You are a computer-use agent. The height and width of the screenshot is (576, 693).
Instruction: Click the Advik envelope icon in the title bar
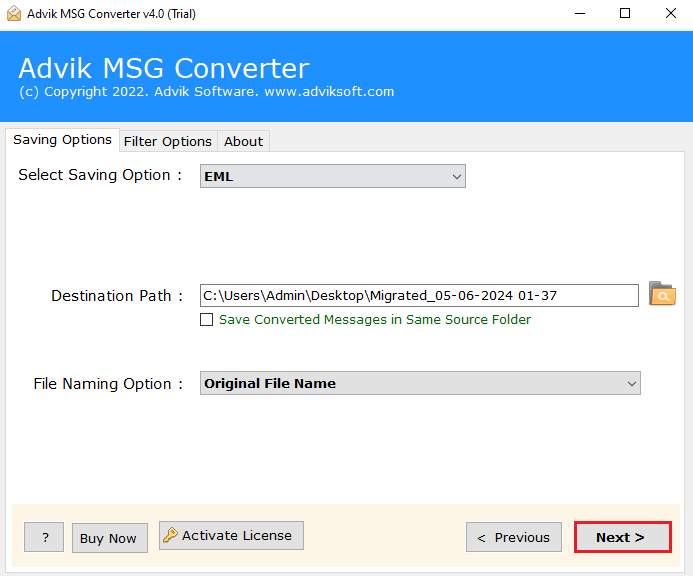14,14
